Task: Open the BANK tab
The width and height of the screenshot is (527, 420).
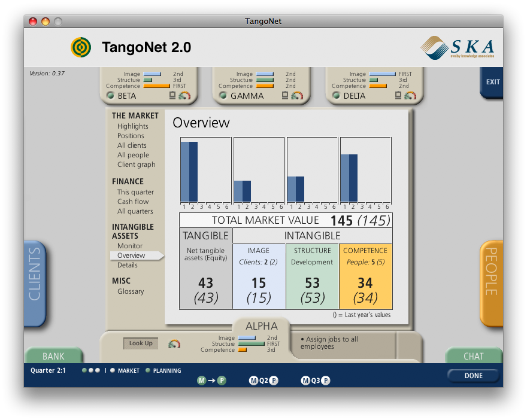Action: click(53, 356)
